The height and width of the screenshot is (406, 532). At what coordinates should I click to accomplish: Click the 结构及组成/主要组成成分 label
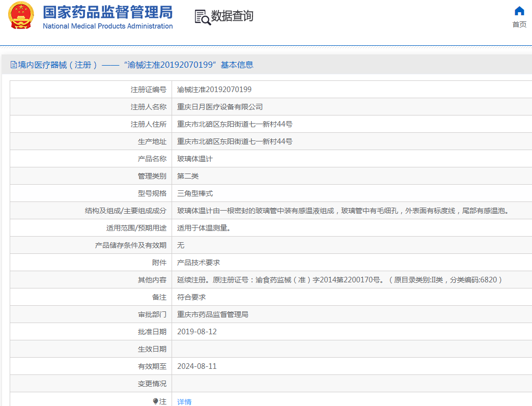point(126,211)
